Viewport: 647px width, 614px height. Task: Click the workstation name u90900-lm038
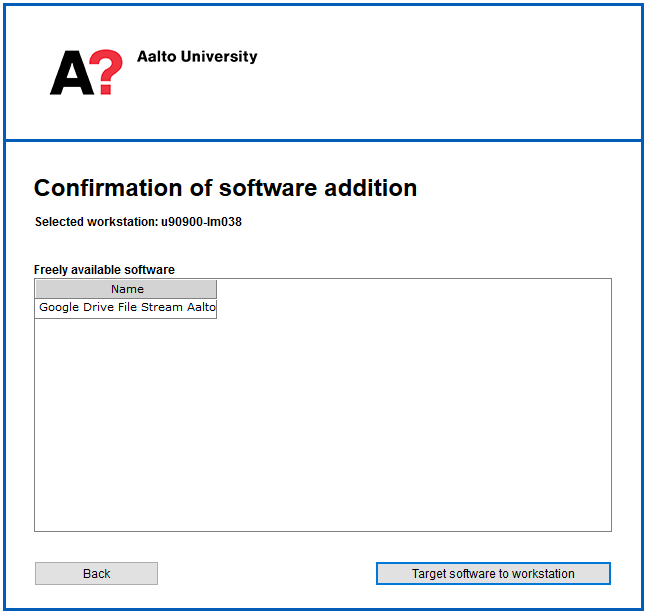pyautogui.click(x=201, y=222)
